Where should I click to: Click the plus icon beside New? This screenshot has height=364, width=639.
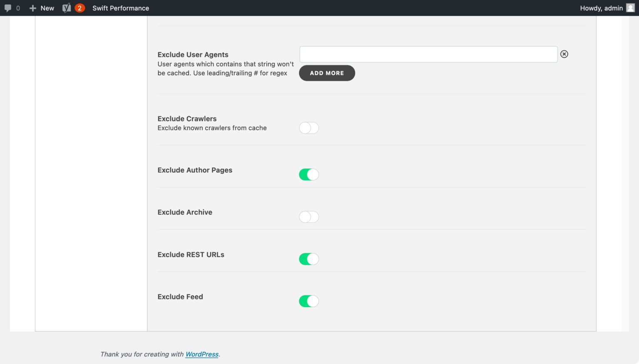(x=33, y=8)
